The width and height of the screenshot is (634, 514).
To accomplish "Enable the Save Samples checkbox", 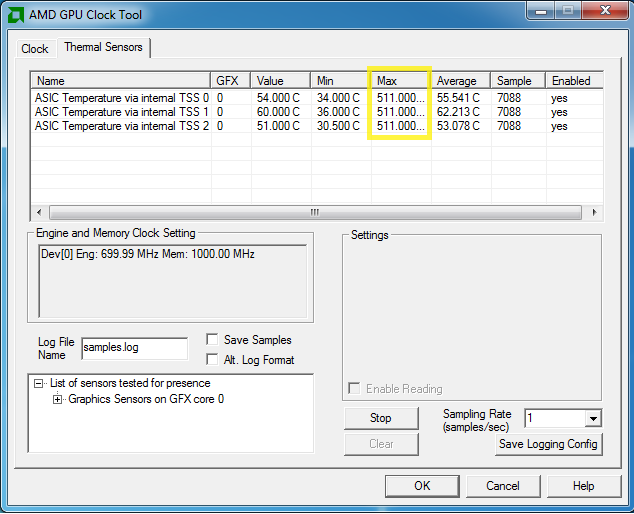I will point(212,339).
